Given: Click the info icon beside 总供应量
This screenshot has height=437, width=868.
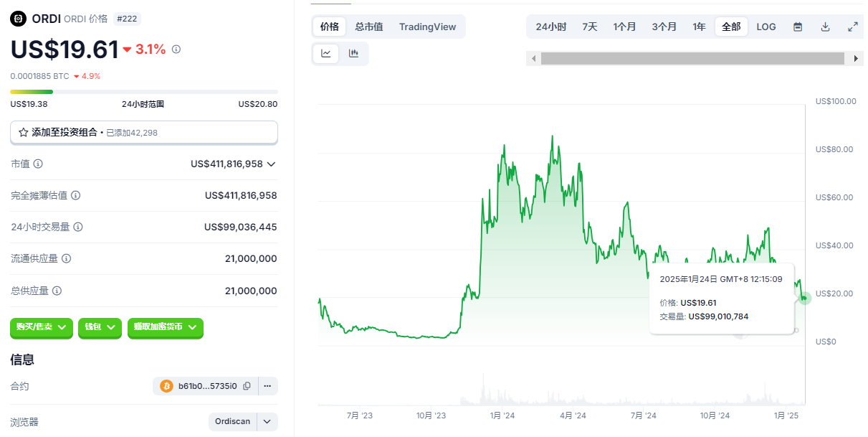Looking at the screenshot, I should click(57, 291).
